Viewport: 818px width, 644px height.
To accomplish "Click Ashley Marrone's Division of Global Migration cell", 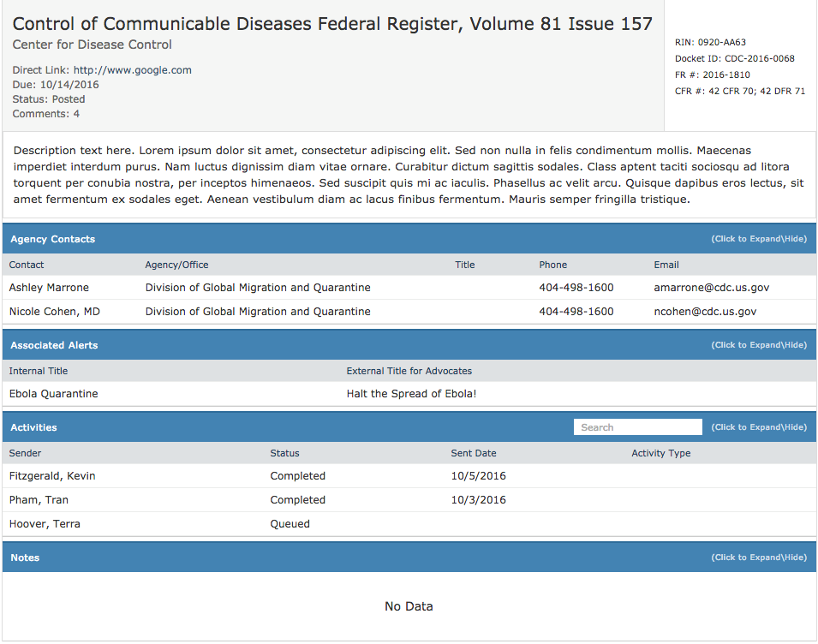I will click(258, 288).
